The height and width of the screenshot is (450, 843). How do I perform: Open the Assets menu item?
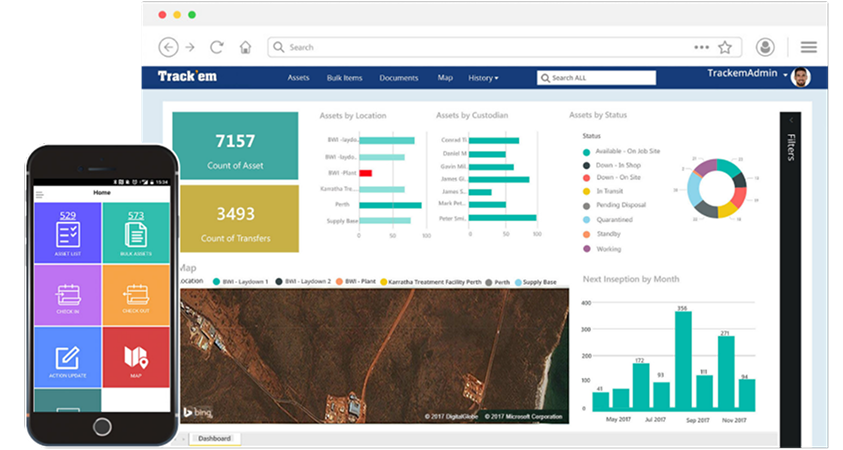[x=298, y=78]
